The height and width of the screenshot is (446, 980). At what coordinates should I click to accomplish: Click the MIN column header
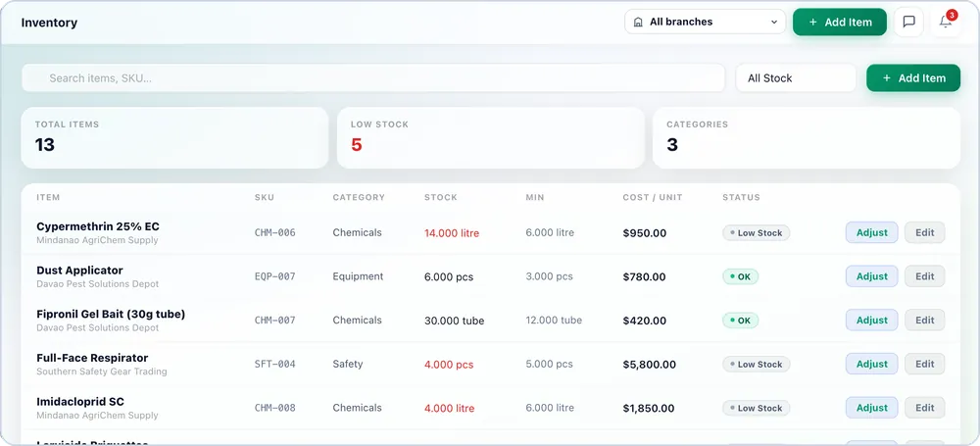pyautogui.click(x=535, y=197)
